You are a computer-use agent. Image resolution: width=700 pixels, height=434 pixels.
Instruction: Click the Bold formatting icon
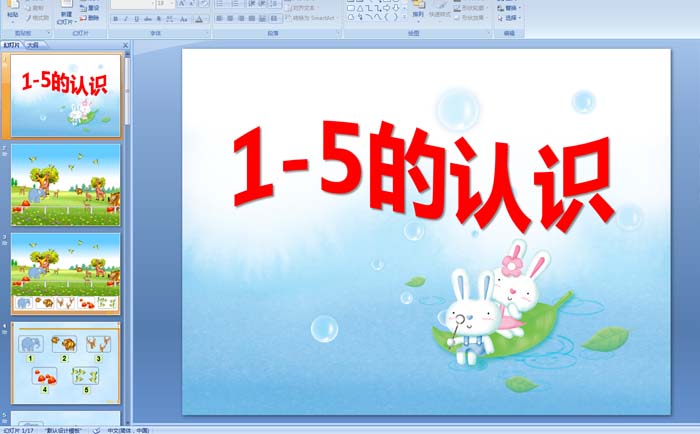[115, 18]
